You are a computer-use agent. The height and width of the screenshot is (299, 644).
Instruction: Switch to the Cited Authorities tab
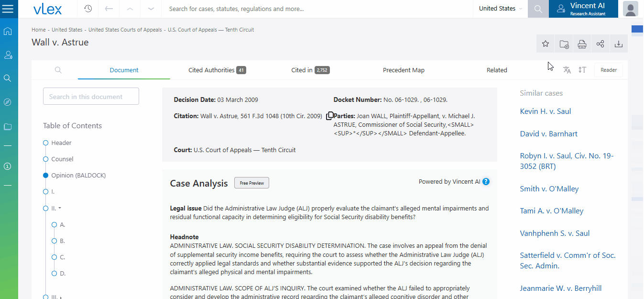[x=217, y=70]
